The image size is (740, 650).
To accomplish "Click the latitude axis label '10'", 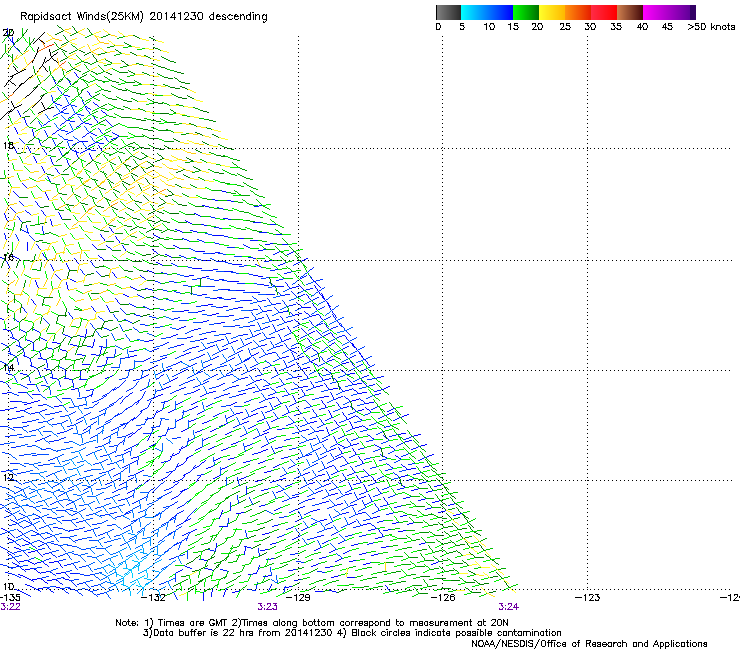I will [8, 587].
